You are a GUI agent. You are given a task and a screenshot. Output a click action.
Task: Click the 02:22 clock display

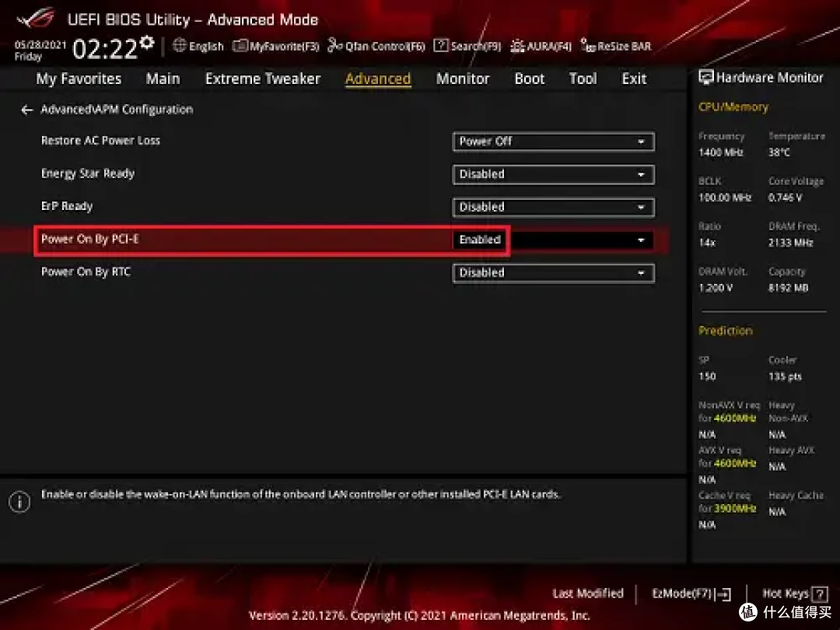[105, 49]
